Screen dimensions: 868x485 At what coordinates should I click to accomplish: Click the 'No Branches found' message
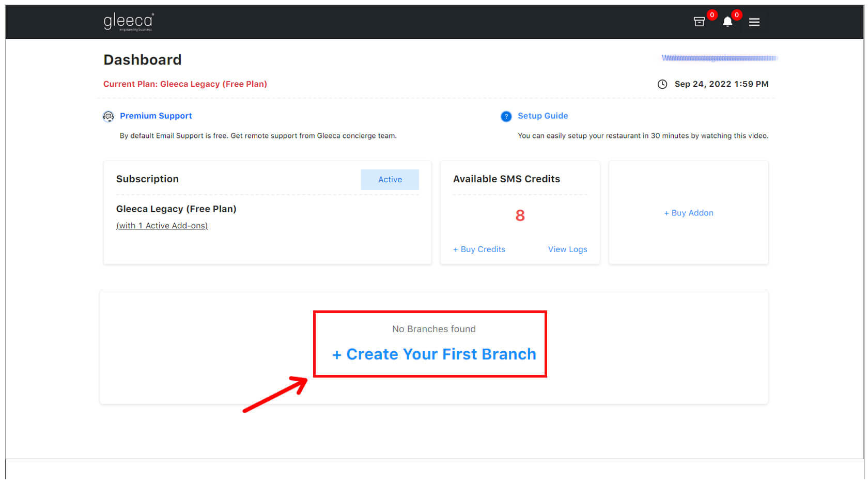click(x=434, y=329)
